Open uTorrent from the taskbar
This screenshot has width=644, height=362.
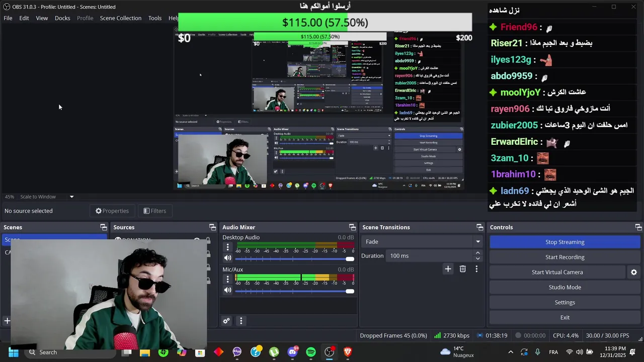274,352
